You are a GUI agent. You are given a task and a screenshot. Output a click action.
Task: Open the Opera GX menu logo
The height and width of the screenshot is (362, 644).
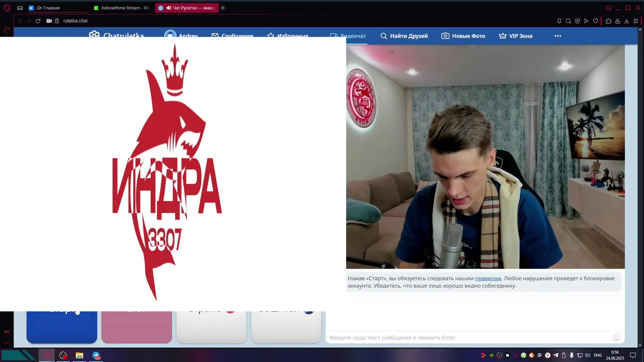(7, 8)
